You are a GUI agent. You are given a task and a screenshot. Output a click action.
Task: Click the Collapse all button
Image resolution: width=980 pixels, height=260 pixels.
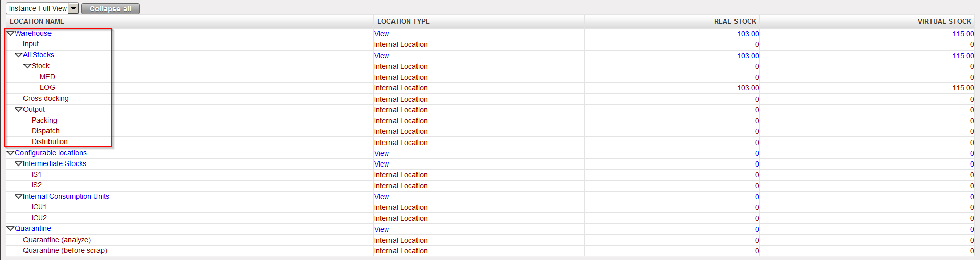(110, 9)
